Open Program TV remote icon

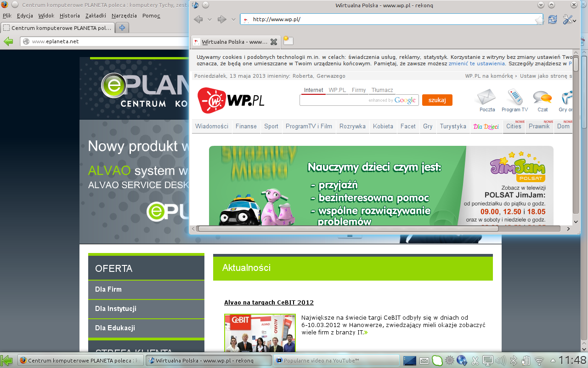coord(514,100)
